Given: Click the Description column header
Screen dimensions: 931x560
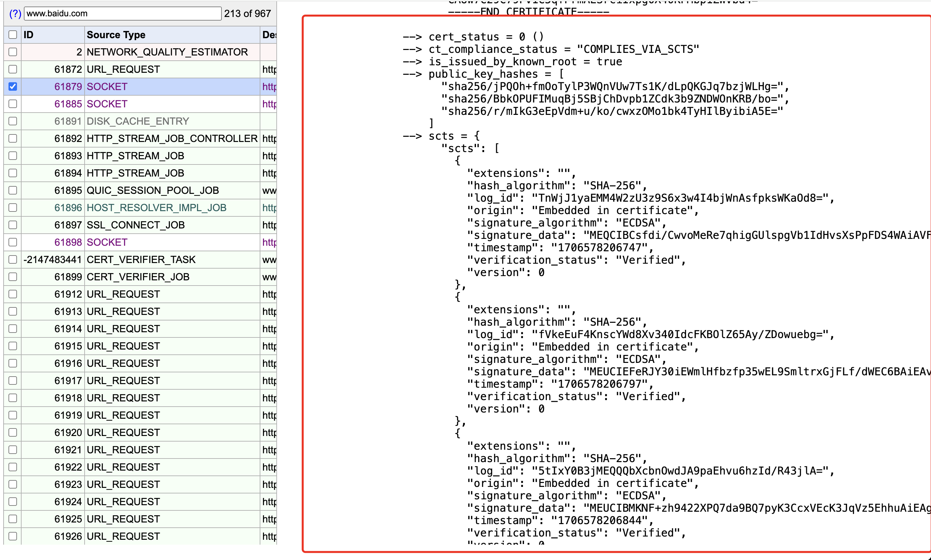Looking at the screenshot, I should pyautogui.click(x=269, y=35).
